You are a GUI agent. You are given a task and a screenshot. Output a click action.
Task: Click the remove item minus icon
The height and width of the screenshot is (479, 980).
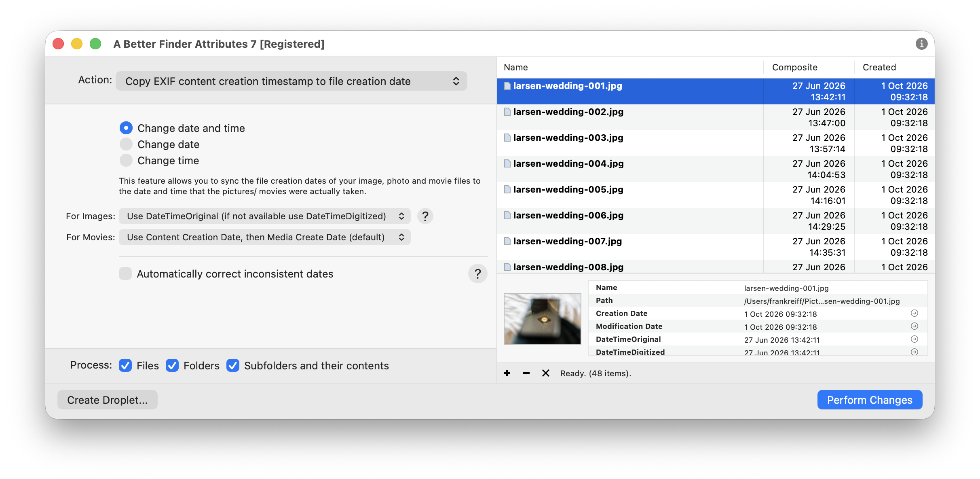click(x=526, y=373)
